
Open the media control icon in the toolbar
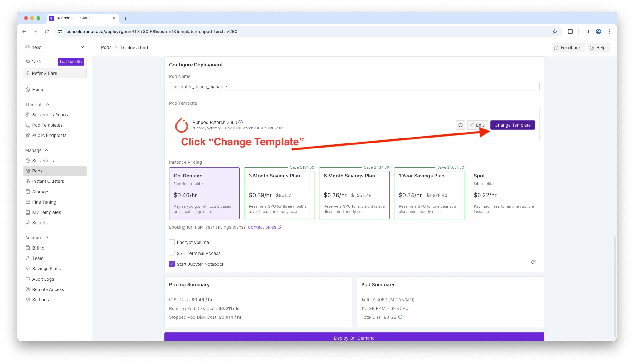pos(587,32)
